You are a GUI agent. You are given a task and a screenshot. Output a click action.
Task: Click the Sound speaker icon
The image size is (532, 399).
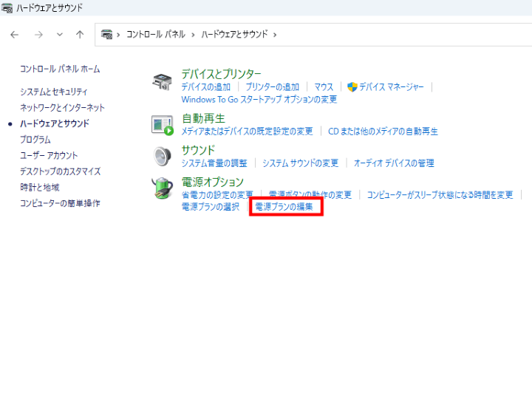click(x=162, y=156)
